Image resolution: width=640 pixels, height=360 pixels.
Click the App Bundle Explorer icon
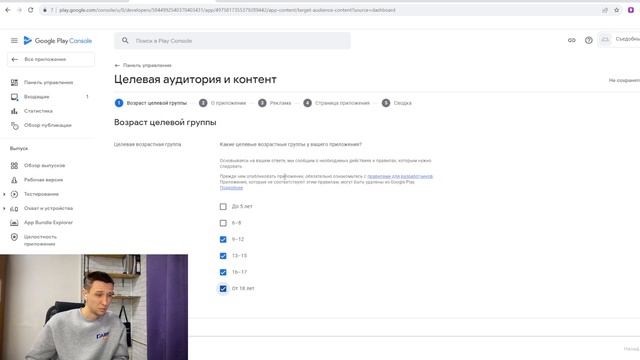(x=14, y=222)
